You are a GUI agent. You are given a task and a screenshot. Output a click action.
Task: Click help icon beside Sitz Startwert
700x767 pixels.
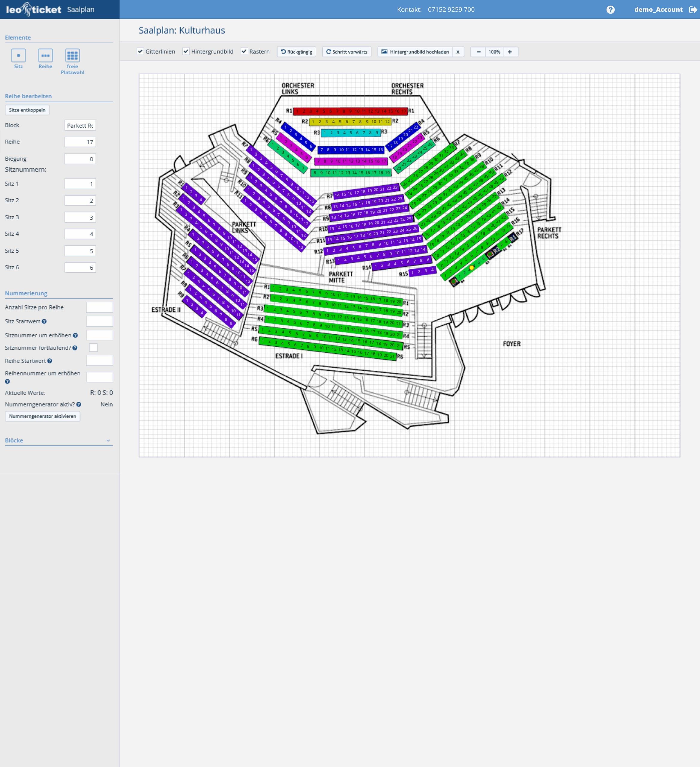[44, 321]
